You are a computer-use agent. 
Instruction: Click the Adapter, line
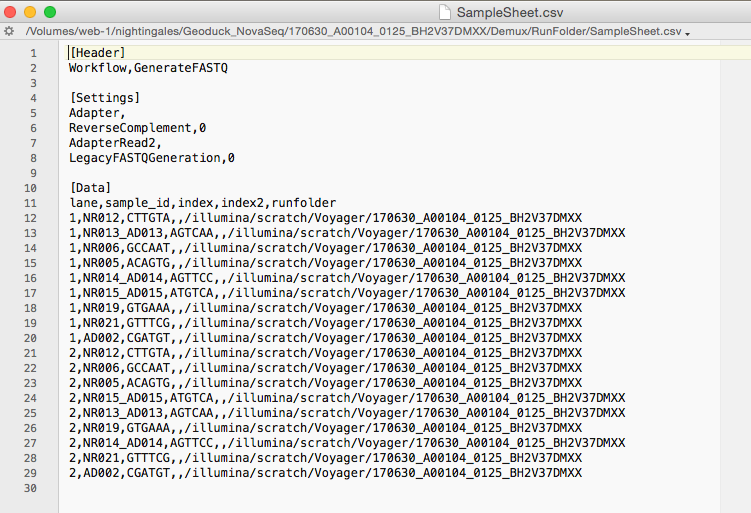tap(97, 113)
